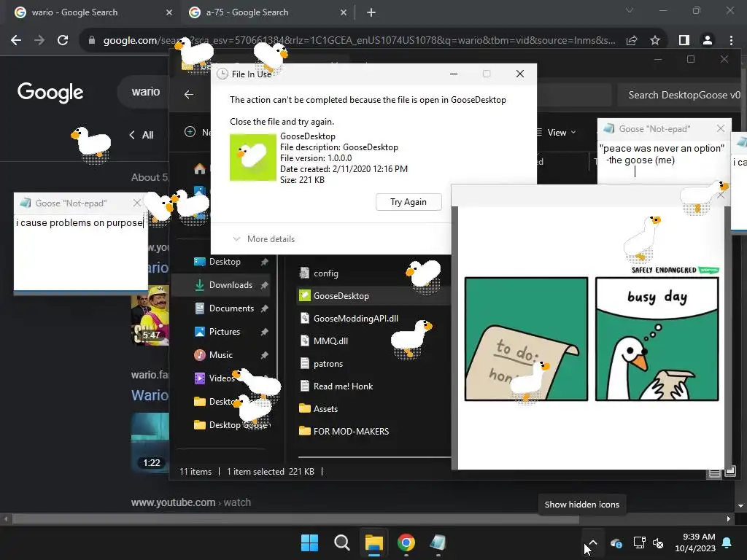The image size is (747, 560).
Task: Select the GooseDesktop file
Action: click(333, 296)
